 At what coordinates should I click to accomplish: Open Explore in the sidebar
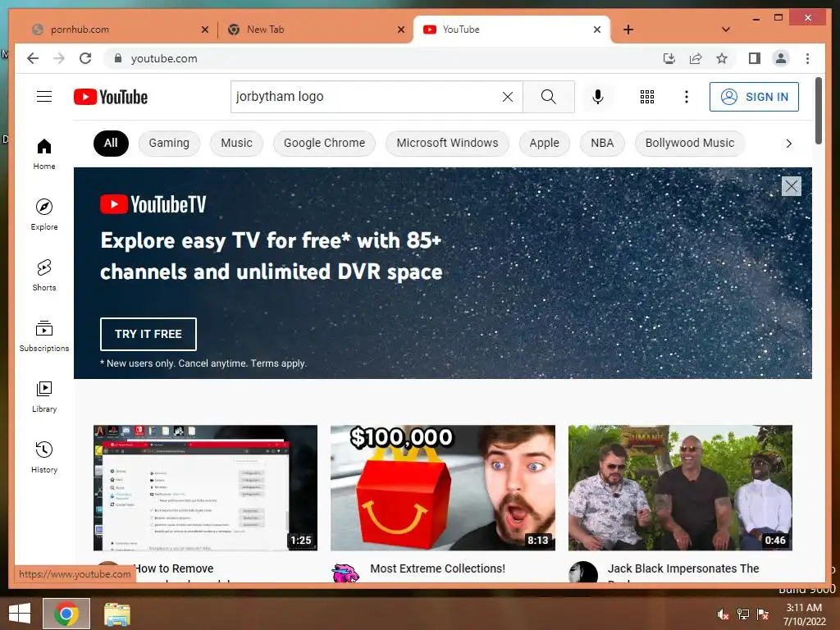[44, 215]
